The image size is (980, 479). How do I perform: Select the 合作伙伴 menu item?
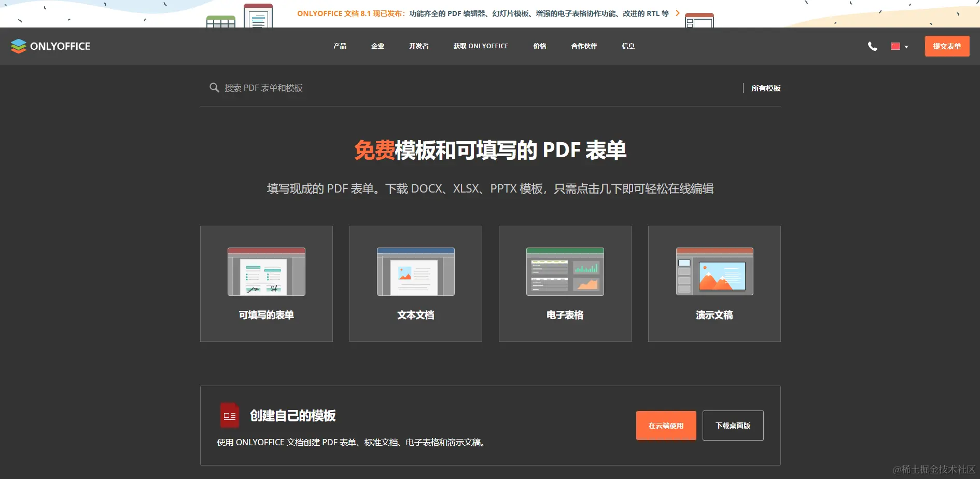tap(583, 46)
